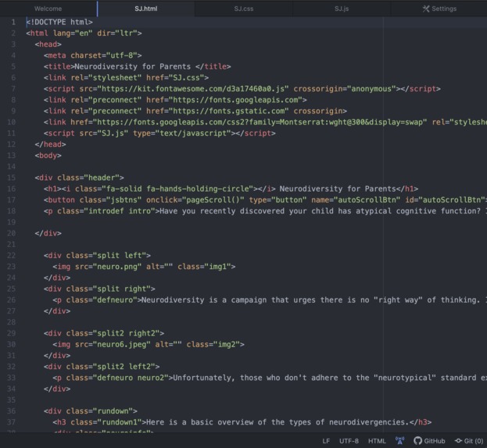Click the Git branch icon in status bar
487x448 pixels.
pyautogui.click(x=458, y=440)
